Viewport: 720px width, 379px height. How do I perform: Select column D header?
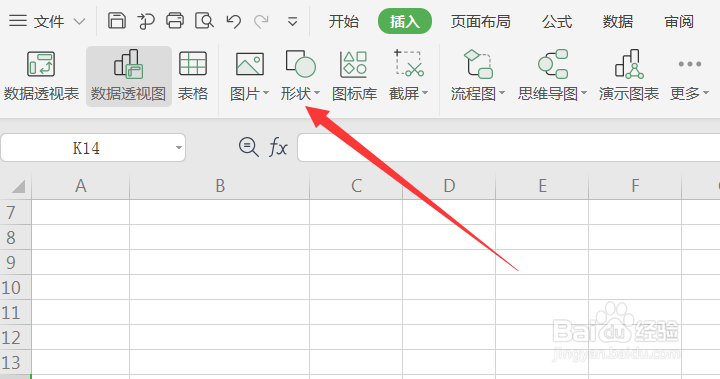point(449,186)
